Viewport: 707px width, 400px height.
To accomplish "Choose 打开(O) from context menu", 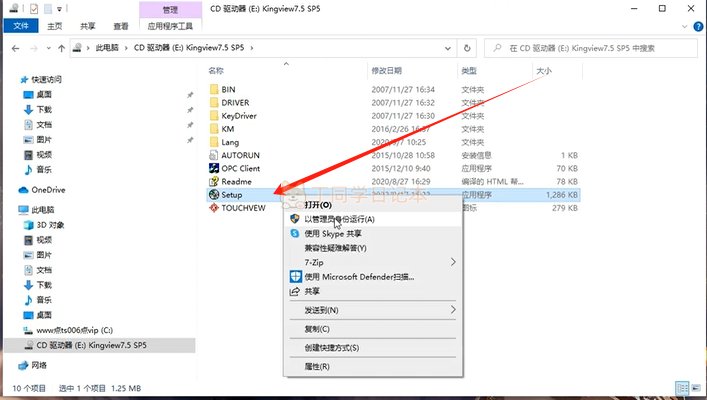I will point(373,205).
